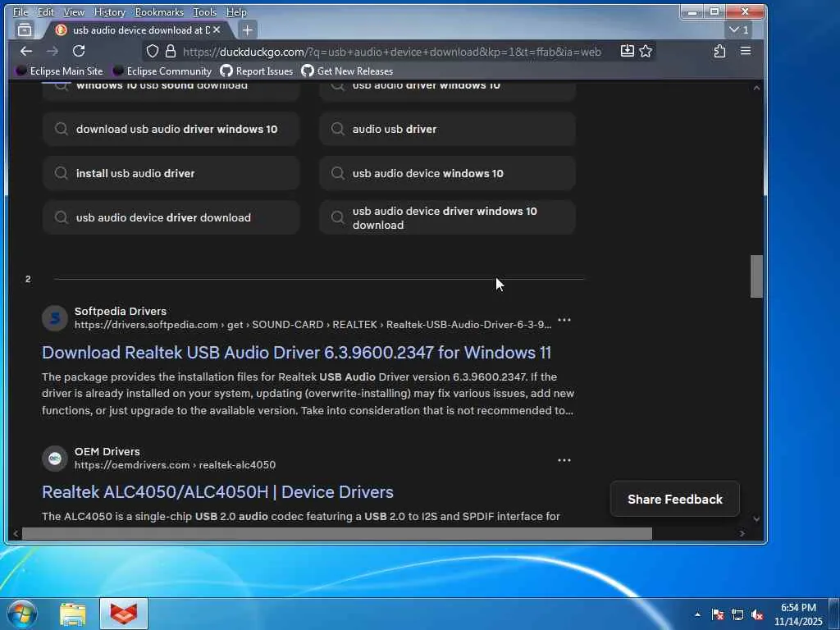Show site security padlock info
The height and width of the screenshot is (630, 840).
pyautogui.click(x=171, y=51)
